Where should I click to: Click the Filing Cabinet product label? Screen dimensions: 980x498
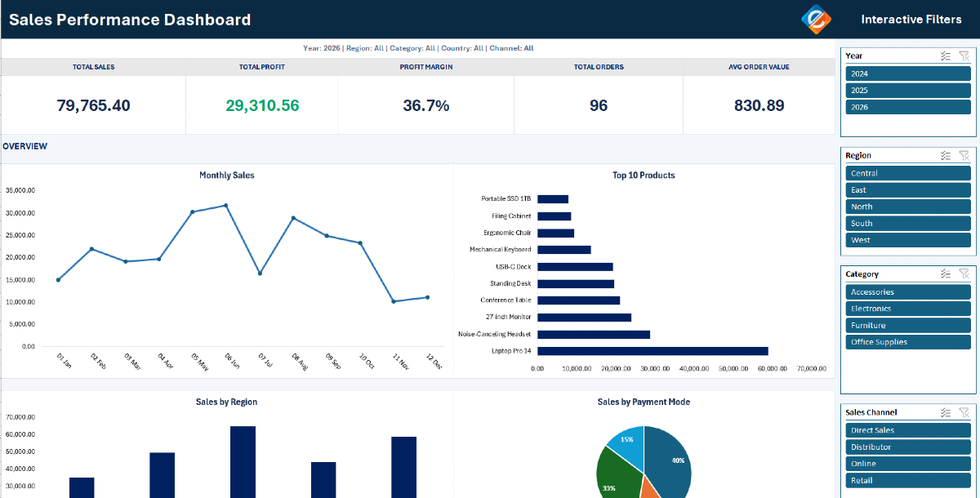tap(511, 216)
